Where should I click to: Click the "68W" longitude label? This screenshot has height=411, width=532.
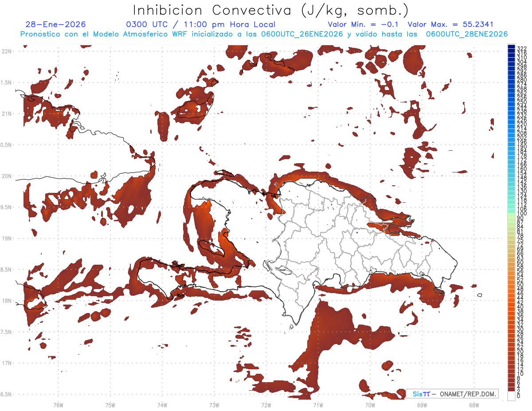point(473,405)
